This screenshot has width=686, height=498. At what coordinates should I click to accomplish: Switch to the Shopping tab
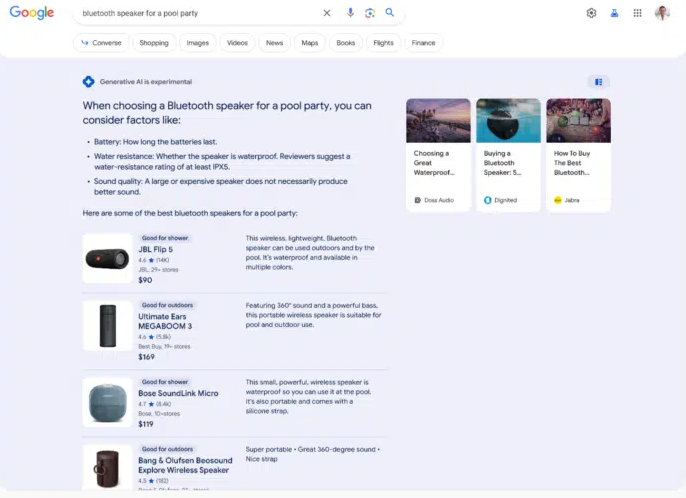pyautogui.click(x=154, y=43)
